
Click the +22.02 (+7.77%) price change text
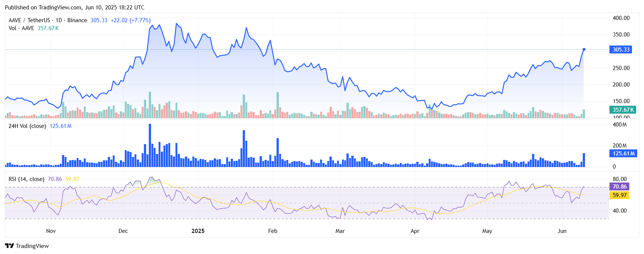[130, 20]
